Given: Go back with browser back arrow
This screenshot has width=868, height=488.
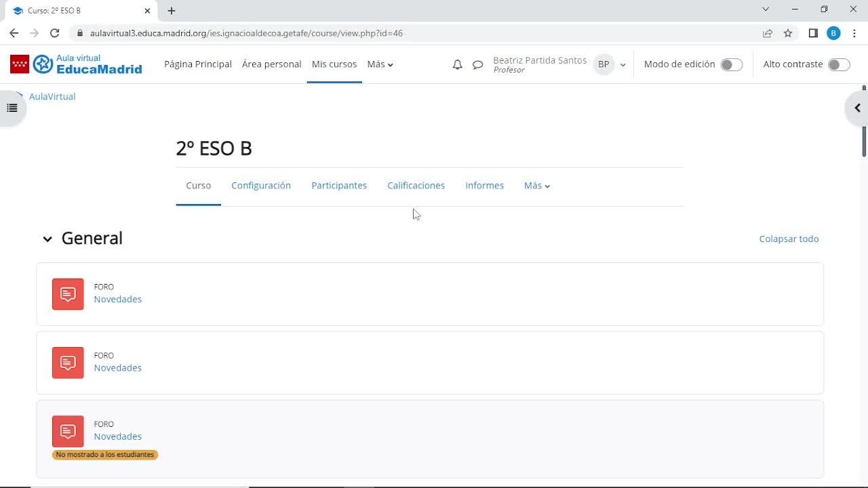Looking at the screenshot, I should [x=14, y=33].
